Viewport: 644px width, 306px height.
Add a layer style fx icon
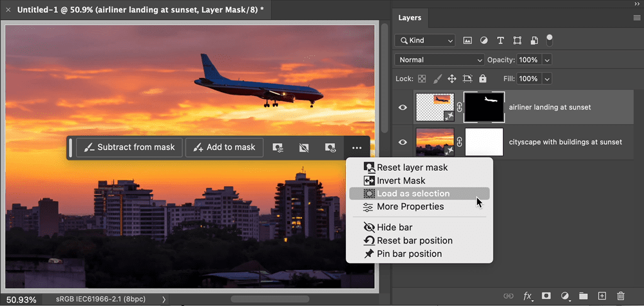528,296
